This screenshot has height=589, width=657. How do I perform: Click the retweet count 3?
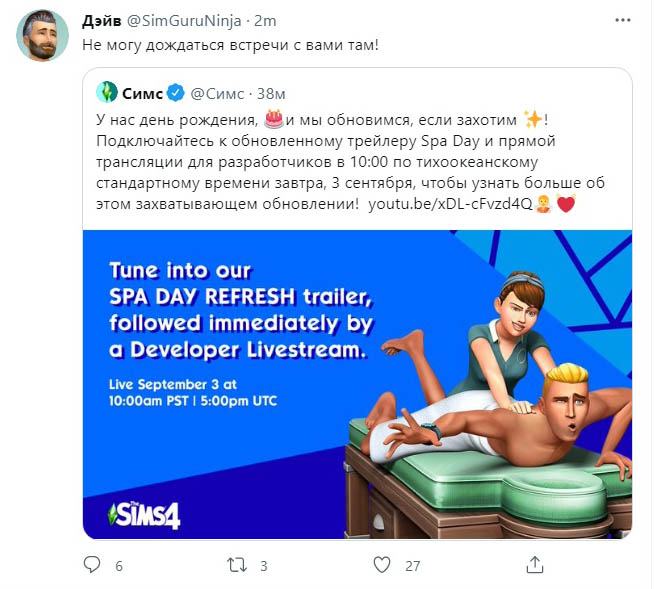click(264, 566)
